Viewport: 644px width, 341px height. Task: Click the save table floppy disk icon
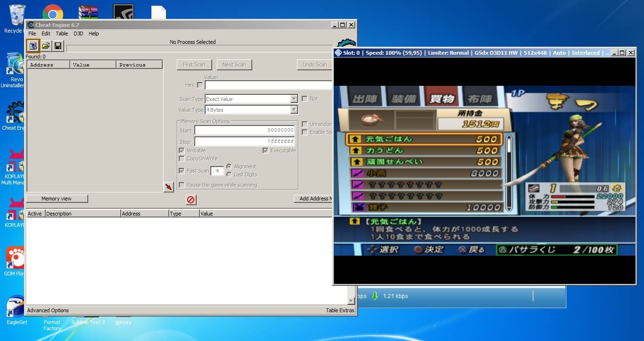tap(58, 46)
